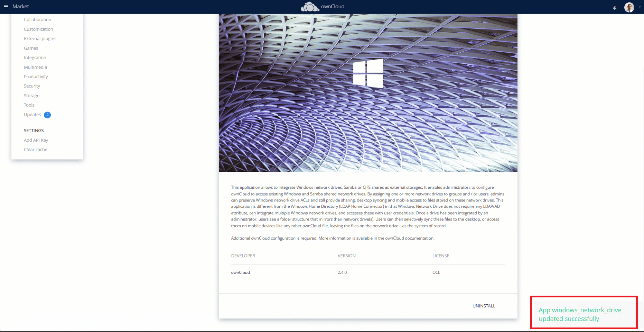Viewport: 644px width, 332px height.
Task: Click the Market app title
Action: click(x=21, y=7)
